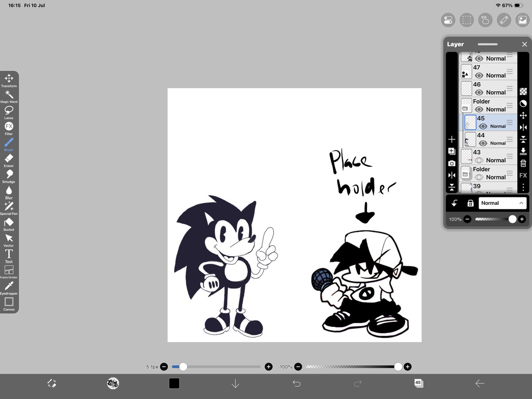
Task: Select layer 46 thumbnail
Action: point(466,88)
